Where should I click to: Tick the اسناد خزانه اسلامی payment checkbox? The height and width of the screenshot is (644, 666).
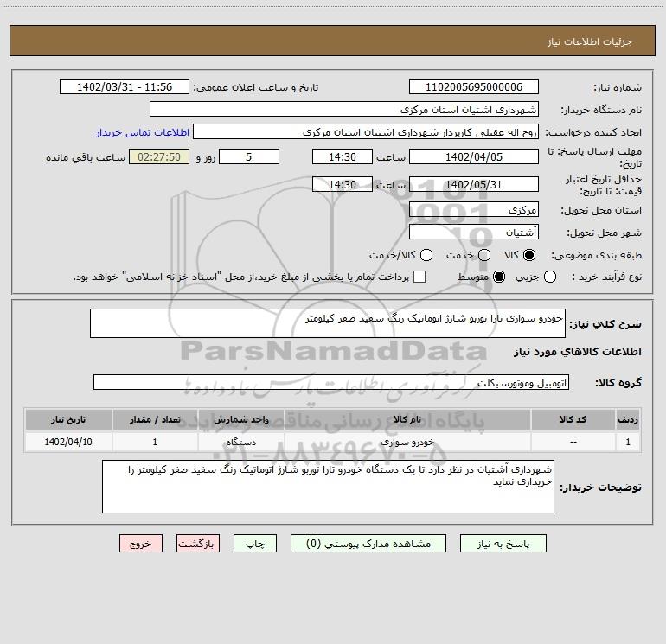coord(419,277)
